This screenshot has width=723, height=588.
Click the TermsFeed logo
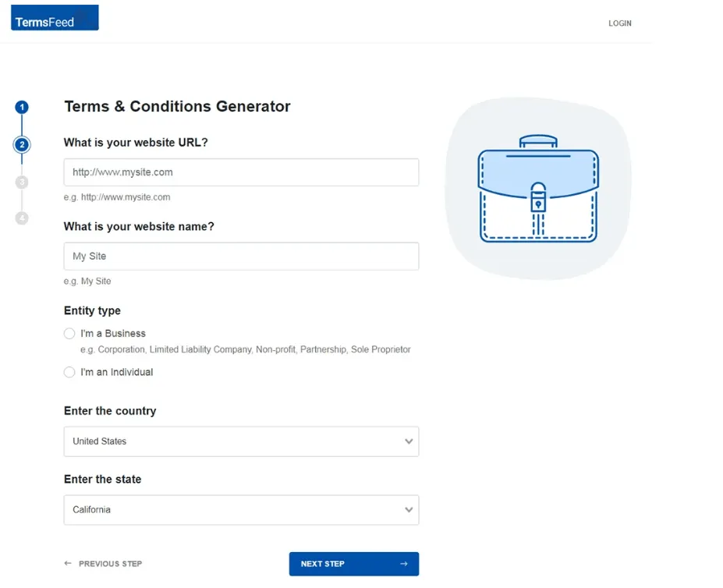(x=55, y=18)
